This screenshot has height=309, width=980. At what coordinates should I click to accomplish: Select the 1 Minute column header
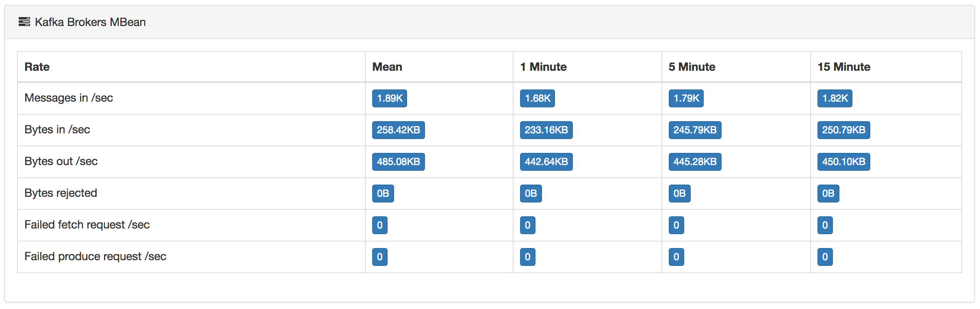543,67
